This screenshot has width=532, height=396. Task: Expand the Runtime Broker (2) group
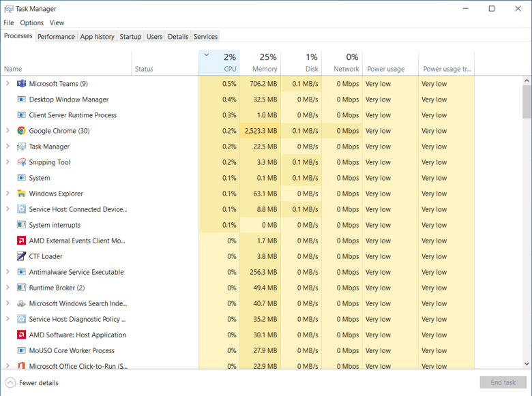click(x=8, y=288)
